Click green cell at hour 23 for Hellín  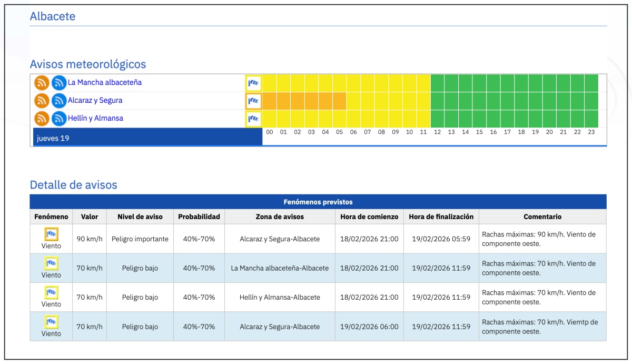click(591, 119)
